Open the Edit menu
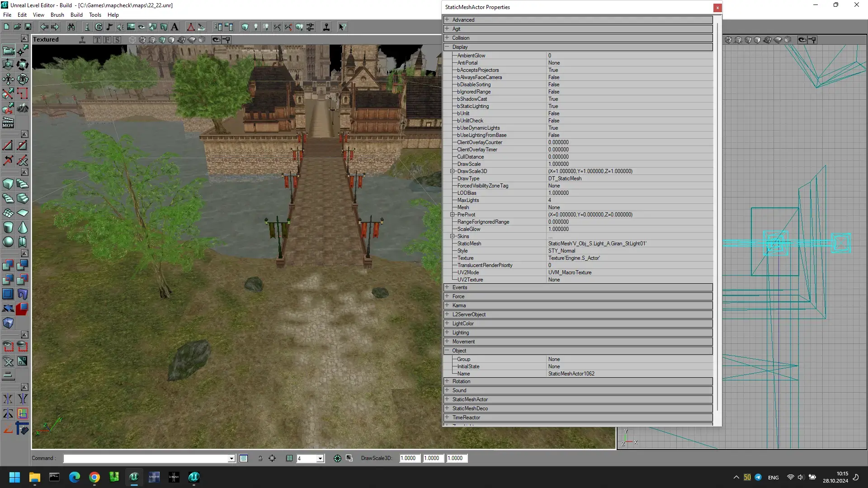The image size is (868, 488). tap(22, 15)
